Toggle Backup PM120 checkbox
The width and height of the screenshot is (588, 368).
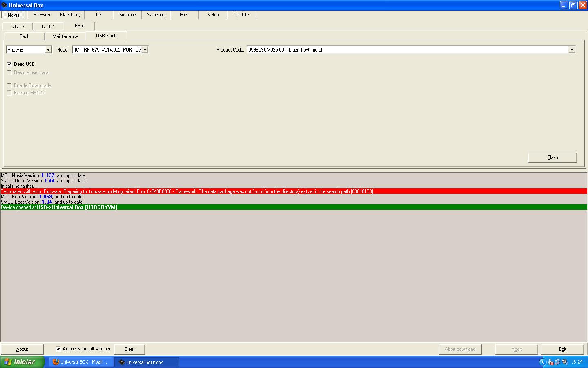9,93
